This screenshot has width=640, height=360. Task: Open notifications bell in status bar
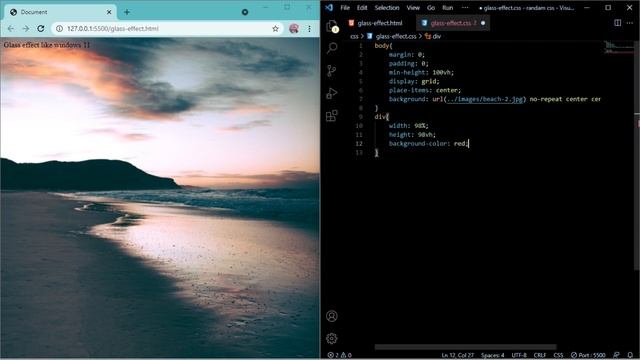630,355
